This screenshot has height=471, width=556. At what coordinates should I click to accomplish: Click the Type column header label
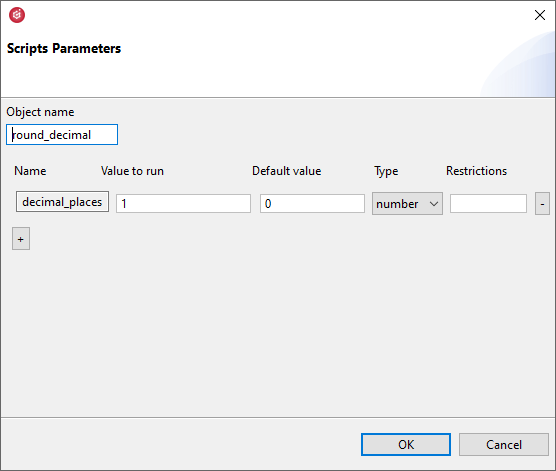tap(386, 171)
